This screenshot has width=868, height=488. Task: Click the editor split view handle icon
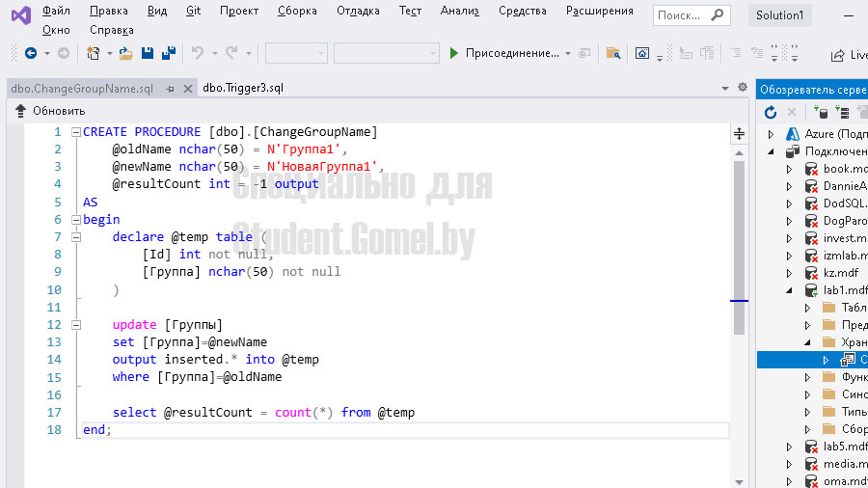tap(739, 133)
